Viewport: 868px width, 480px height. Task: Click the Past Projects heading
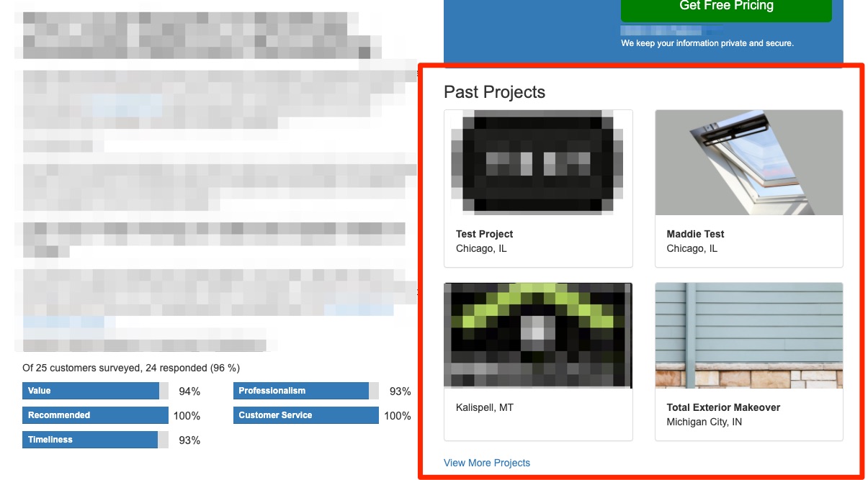coord(494,92)
